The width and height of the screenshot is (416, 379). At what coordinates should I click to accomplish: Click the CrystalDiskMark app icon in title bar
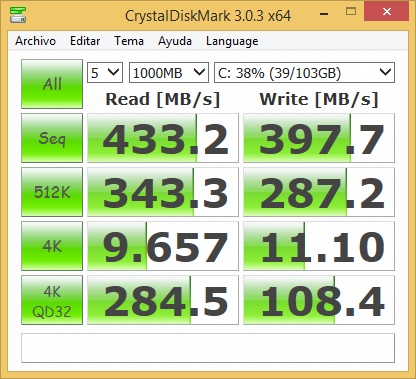(18, 15)
